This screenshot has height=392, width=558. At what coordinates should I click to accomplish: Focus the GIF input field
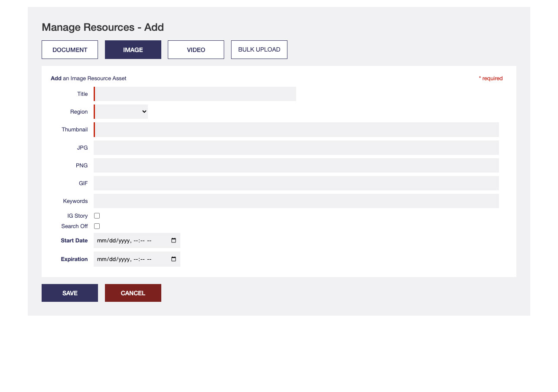coord(297,183)
